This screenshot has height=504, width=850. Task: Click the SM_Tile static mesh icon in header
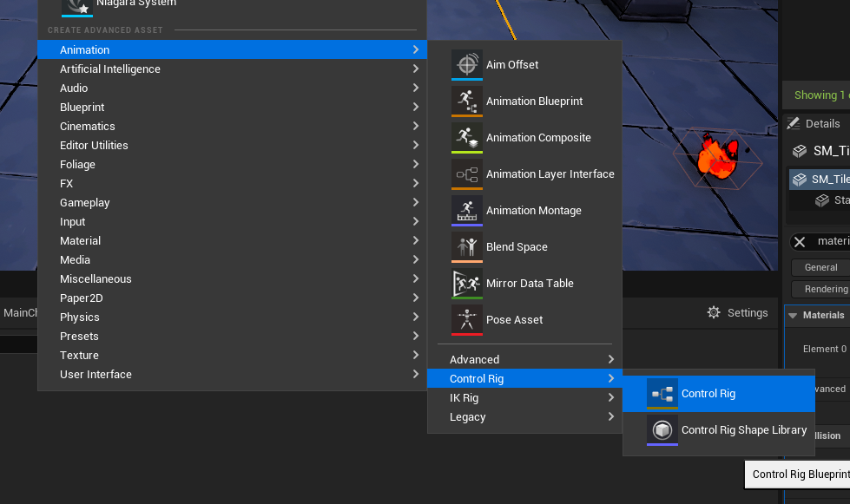[800, 151]
